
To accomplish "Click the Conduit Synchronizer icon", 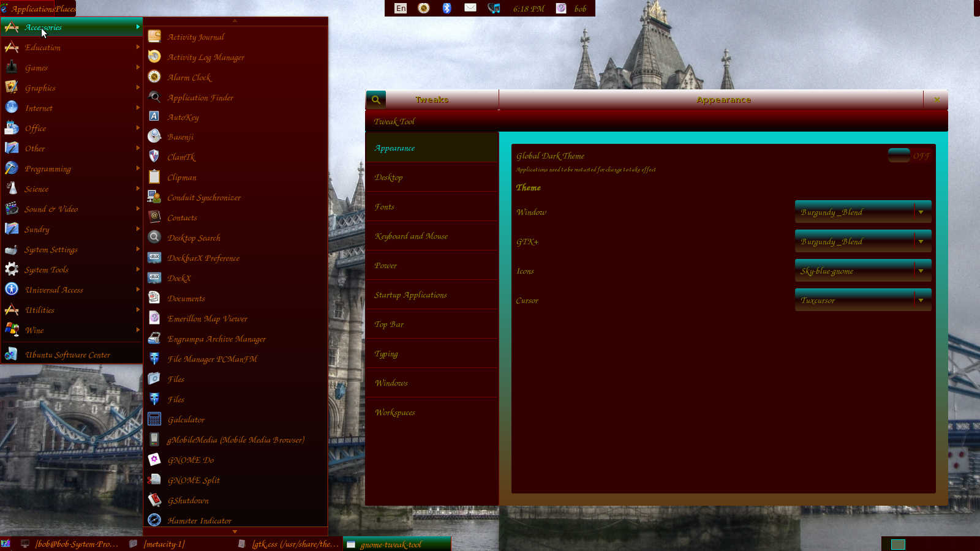I will click(x=154, y=197).
